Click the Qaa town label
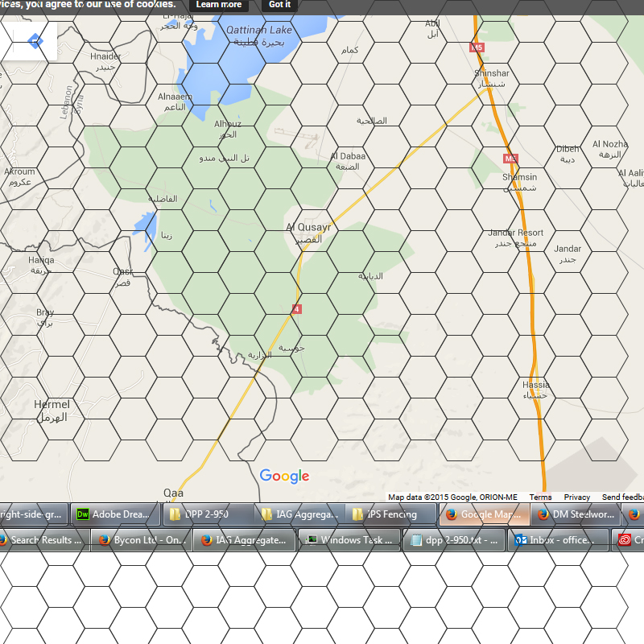Image resolution: width=644 pixels, height=644 pixels. pos(173,493)
